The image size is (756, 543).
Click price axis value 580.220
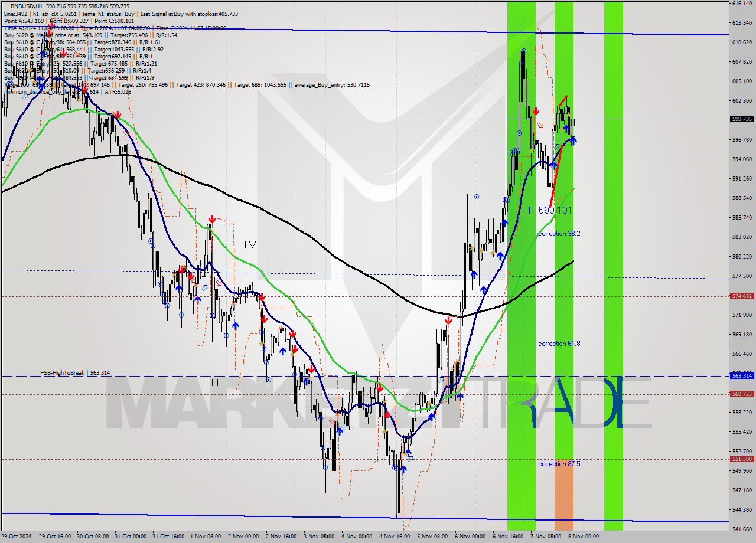742,256
